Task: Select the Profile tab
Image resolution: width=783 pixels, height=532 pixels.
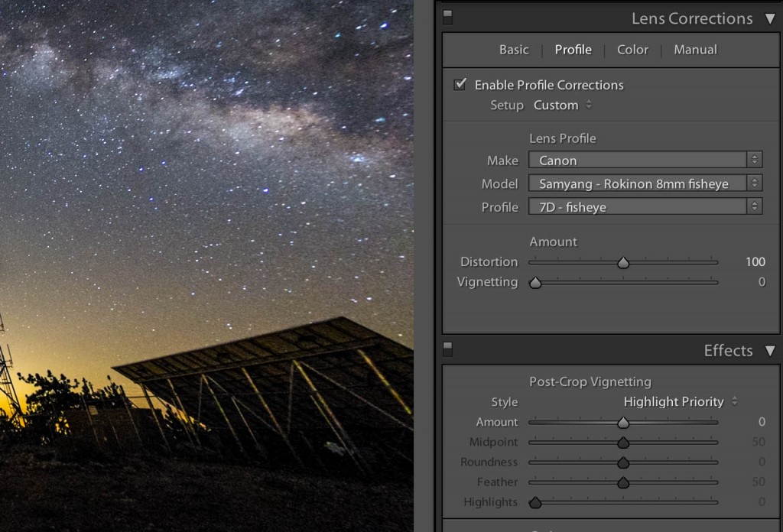Action: point(573,50)
